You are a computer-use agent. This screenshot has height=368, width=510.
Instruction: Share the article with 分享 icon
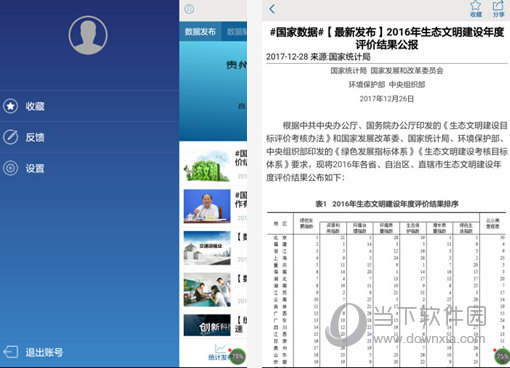click(x=498, y=9)
